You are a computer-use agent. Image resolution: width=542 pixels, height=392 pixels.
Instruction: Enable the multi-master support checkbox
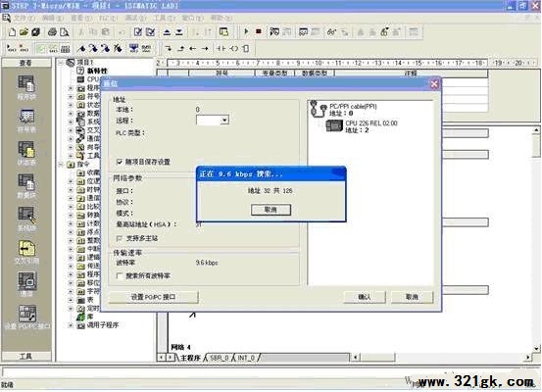120,238
